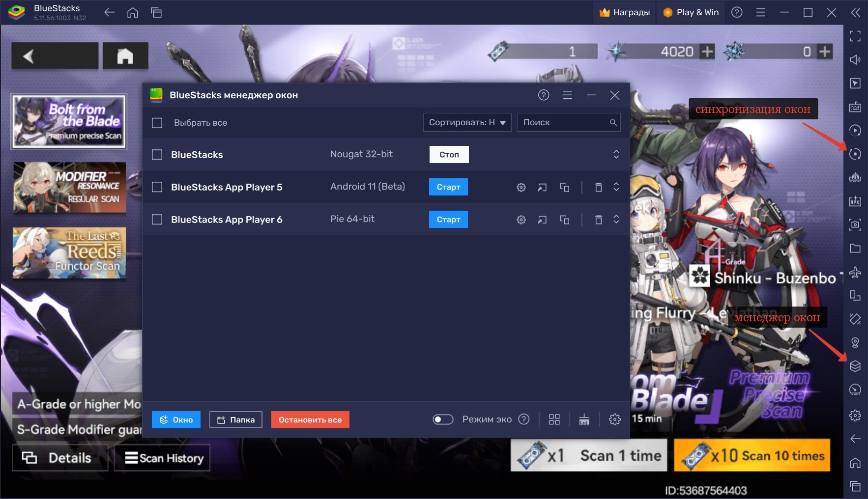868x499 pixels.
Task: Click 'Scan 1 time' button
Action: [589, 455]
